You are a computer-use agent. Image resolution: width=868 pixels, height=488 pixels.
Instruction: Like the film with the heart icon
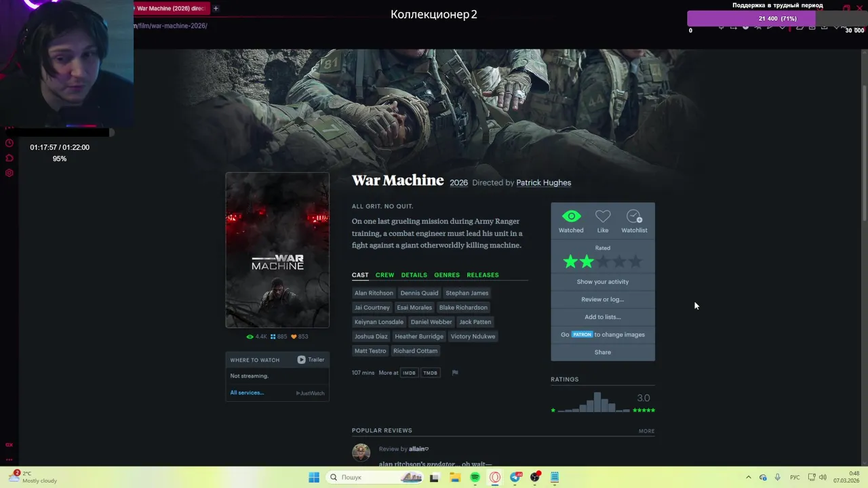point(603,217)
